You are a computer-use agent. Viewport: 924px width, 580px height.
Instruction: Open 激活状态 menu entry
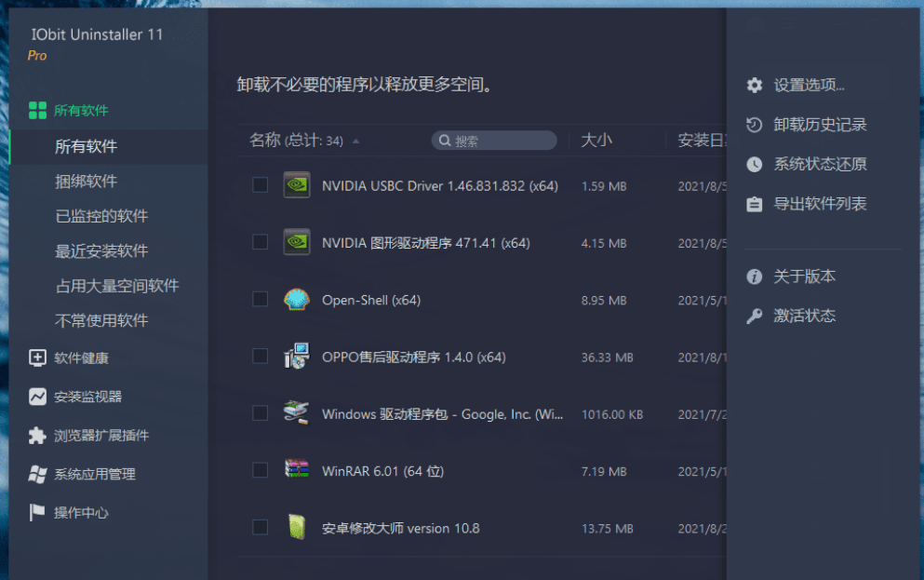coord(804,316)
